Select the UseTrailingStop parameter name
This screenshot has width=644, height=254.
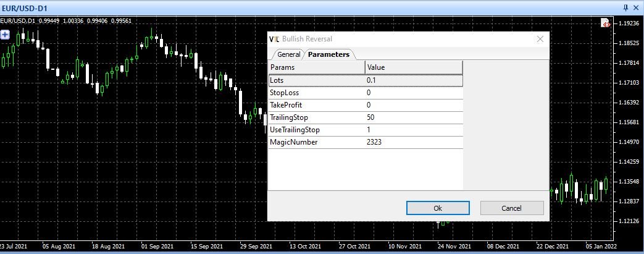click(295, 130)
